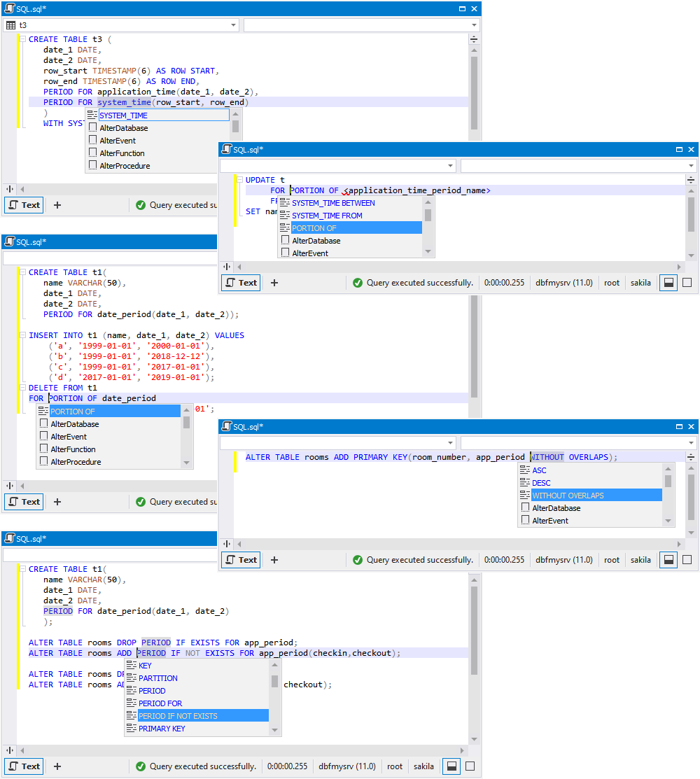The height and width of the screenshot is (779, 700).
Task: Click the table icon beside the t3 dropdown
Action: [x=10, y=25]
